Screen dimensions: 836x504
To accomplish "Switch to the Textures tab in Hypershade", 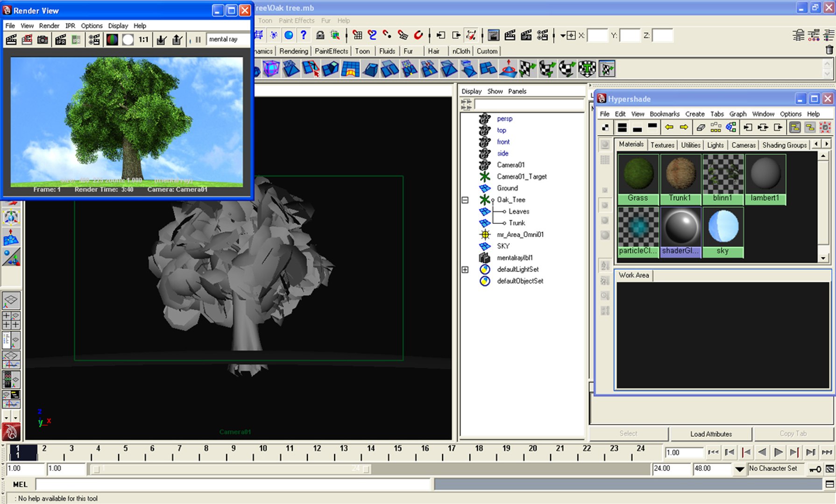I will click(x=662, y=145).
